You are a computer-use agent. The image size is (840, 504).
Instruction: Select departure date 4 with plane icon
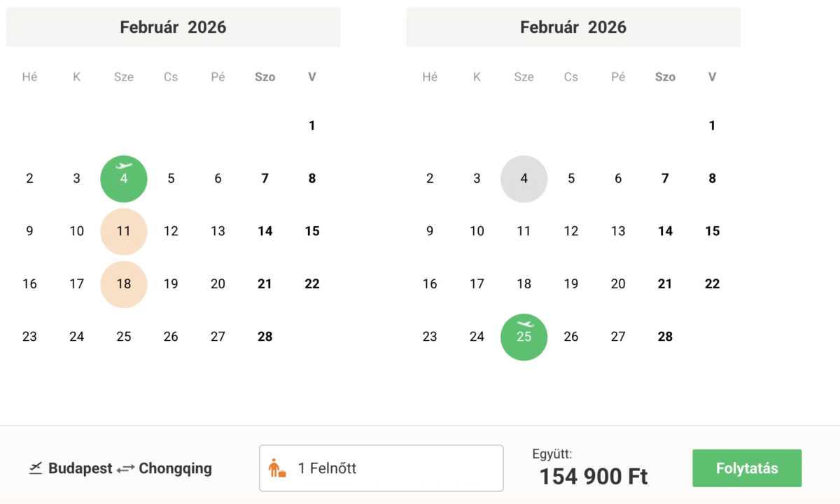(124, 178)
